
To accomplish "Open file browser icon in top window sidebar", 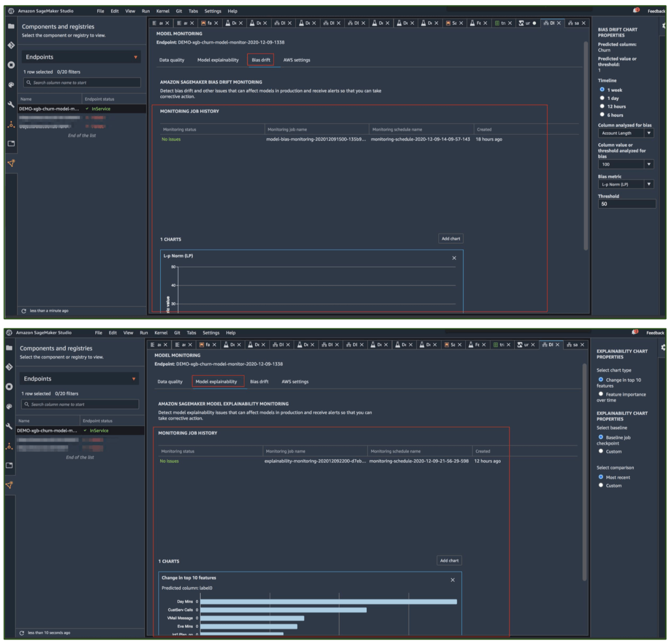I will (11, 26).
